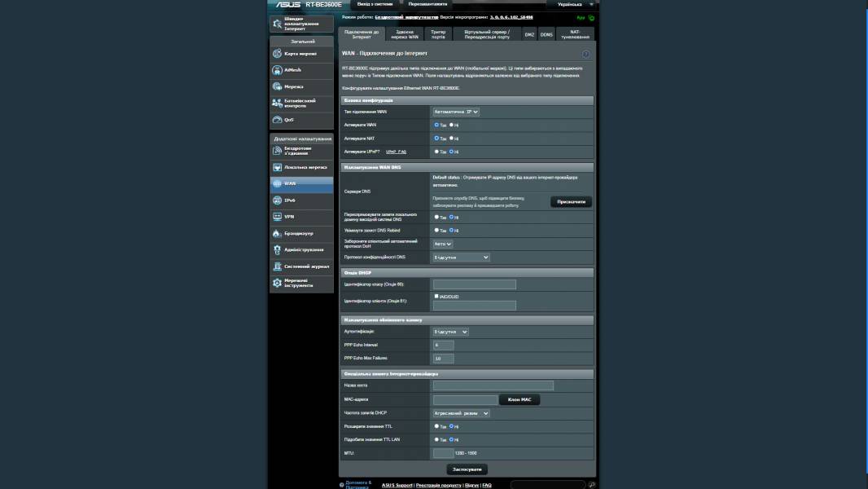Click the Class identifier (Option 60) field
This screenshot has height=489, width=868.
tap(475, 284)
